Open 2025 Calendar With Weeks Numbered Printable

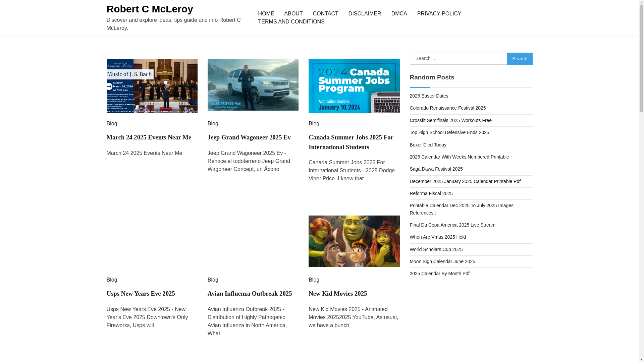pyautogui.click(x=460, y=157)
